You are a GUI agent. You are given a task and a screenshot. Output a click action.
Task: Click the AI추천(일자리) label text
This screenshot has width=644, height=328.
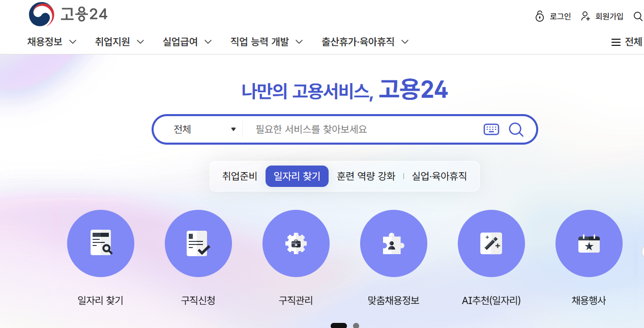491,300
